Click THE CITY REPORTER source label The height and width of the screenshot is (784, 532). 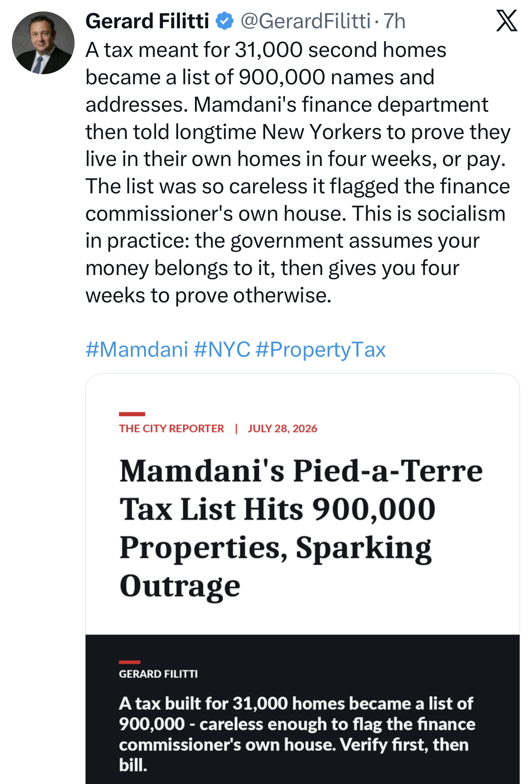click(172, 429)
